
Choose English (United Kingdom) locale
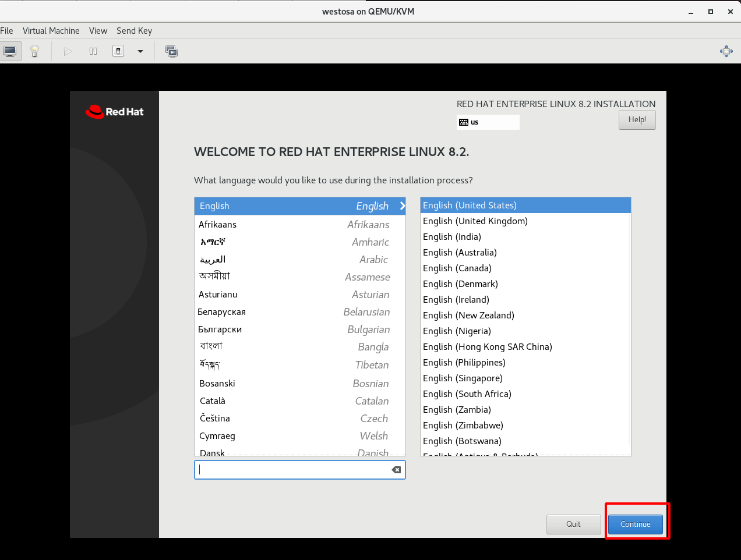pos(525,221)
